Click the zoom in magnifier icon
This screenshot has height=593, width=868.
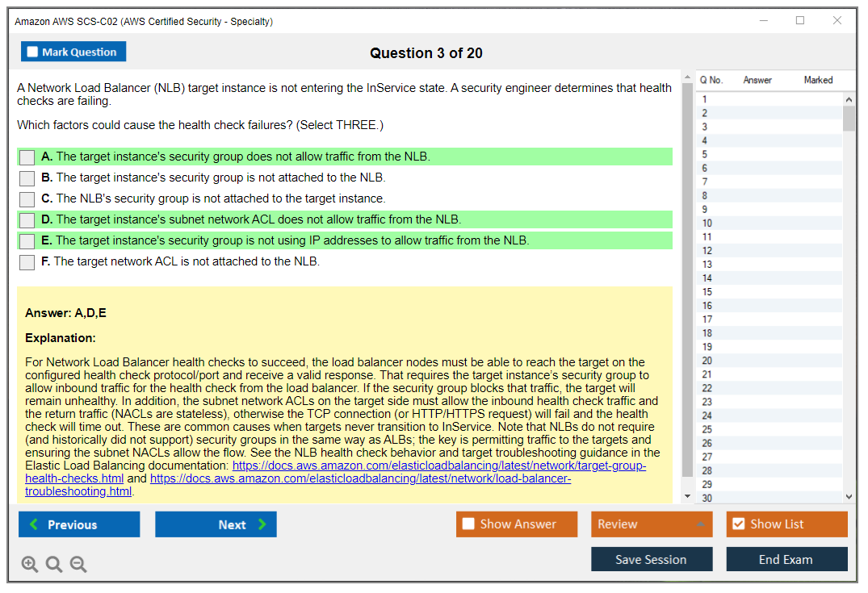[30, 565]
